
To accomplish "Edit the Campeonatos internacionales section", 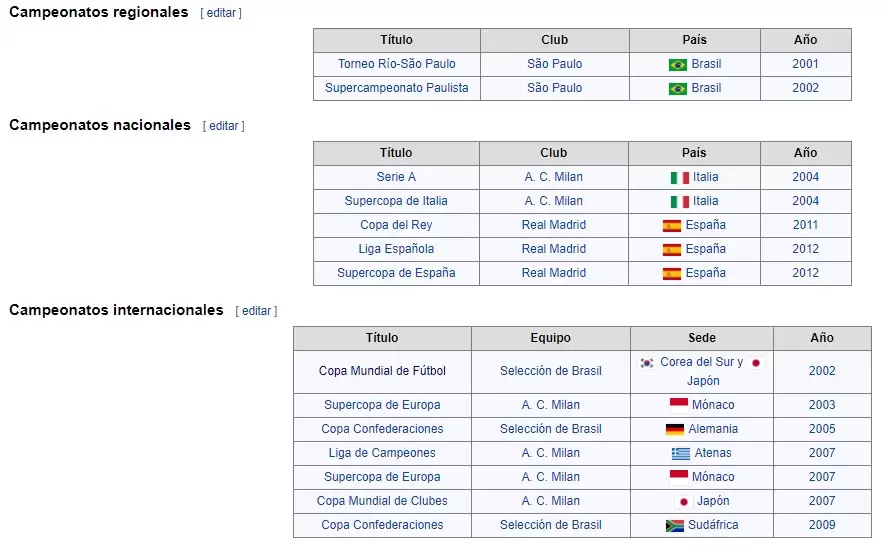I will (257, 311).
